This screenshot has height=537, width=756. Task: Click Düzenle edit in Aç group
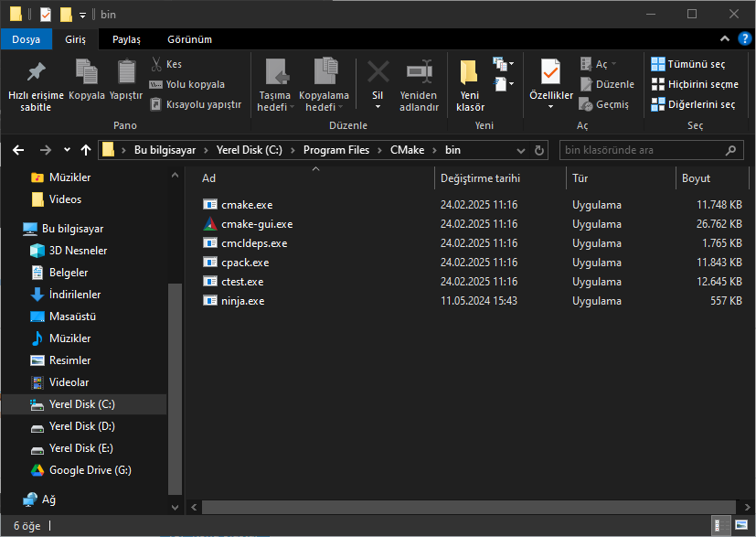(607, 84)
